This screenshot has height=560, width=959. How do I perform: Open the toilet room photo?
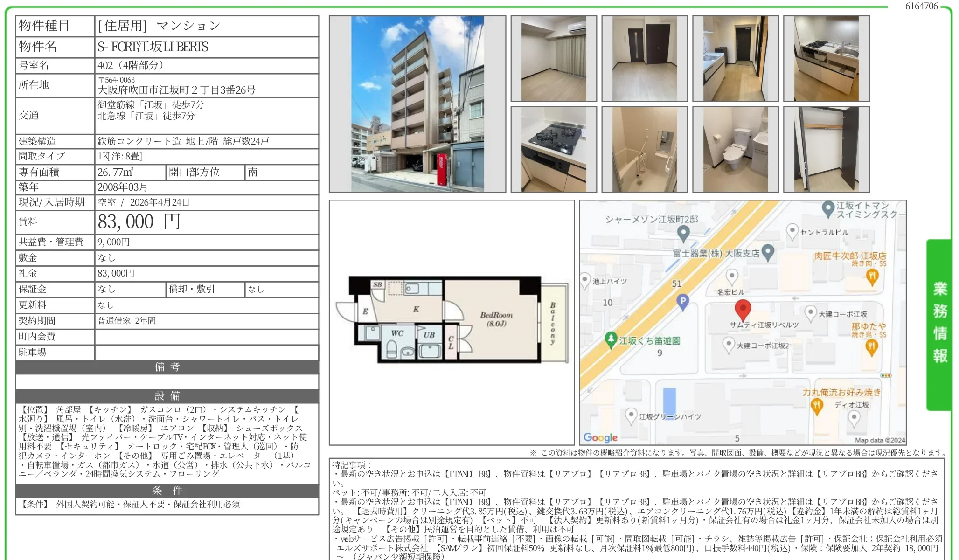(x=735, y=149)
